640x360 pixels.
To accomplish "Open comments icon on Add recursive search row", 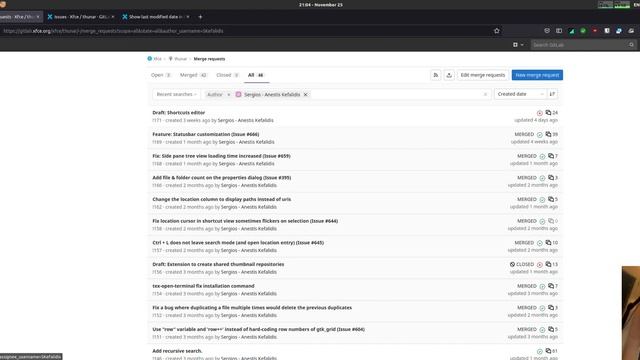I will pos(548,351).
